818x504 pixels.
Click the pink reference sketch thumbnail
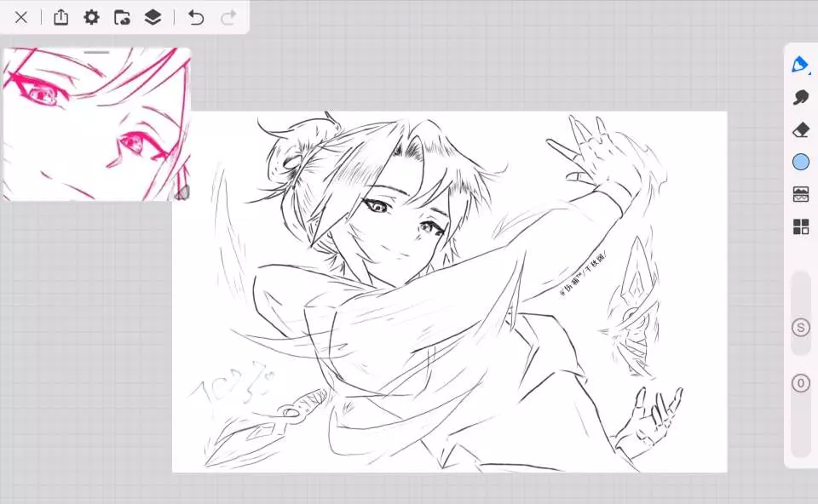click(x=97, y=125)
